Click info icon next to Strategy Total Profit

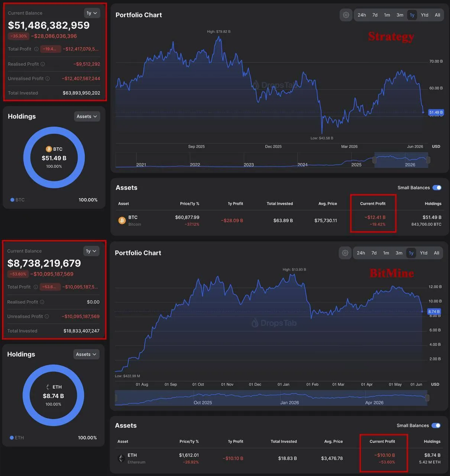36,49
